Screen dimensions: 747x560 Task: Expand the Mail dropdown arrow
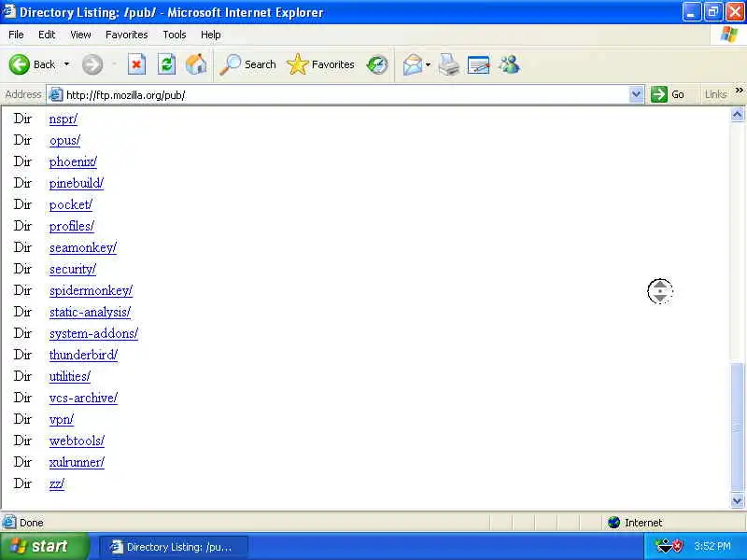[x=428, y=64]
